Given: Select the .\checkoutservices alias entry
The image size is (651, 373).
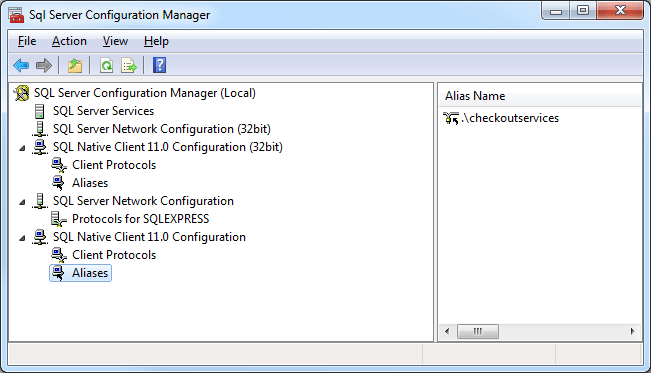Looking at the screenshot, I should click(x=510, y=118).
